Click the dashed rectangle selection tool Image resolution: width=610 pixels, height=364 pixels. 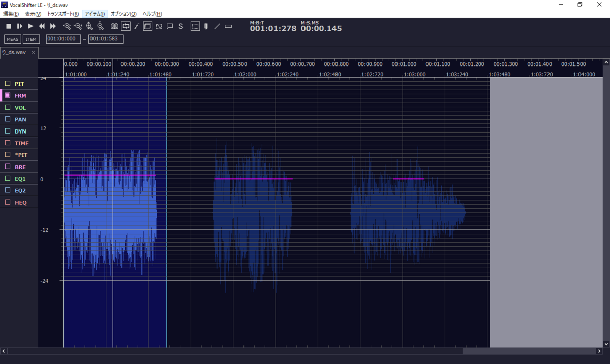coord(195,26)
